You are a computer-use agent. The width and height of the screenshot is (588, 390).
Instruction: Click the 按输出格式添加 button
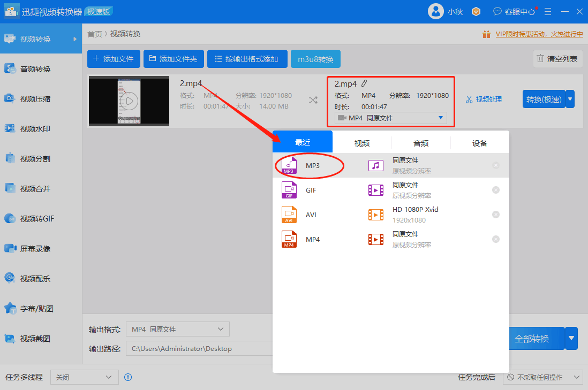247,59
